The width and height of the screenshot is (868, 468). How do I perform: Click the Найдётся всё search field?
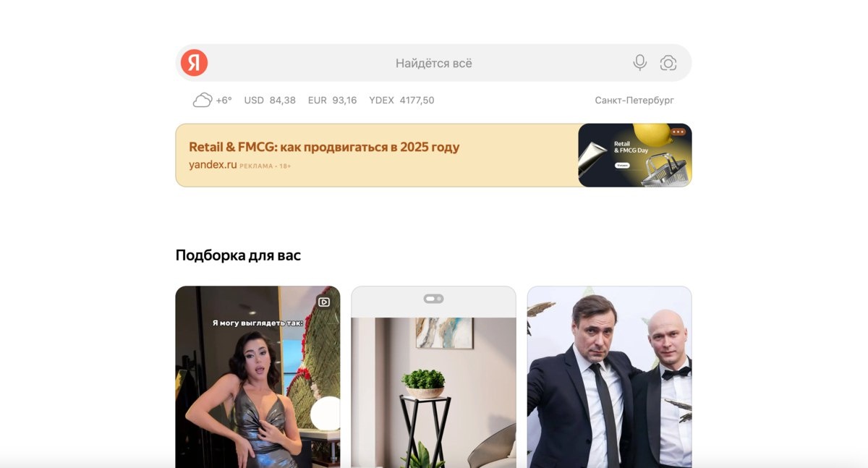pyautogui.click(x=433, y=63)
